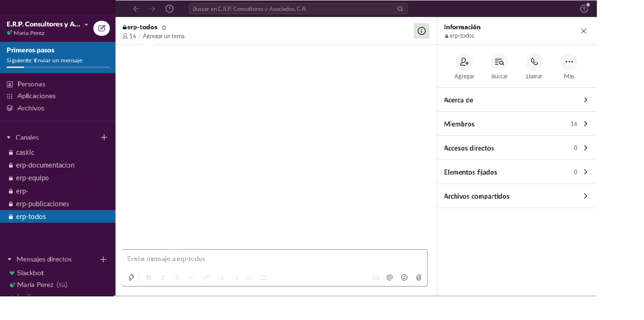
Task: Toggle the Aa formatting toolbar
Action: click(375, 278)
